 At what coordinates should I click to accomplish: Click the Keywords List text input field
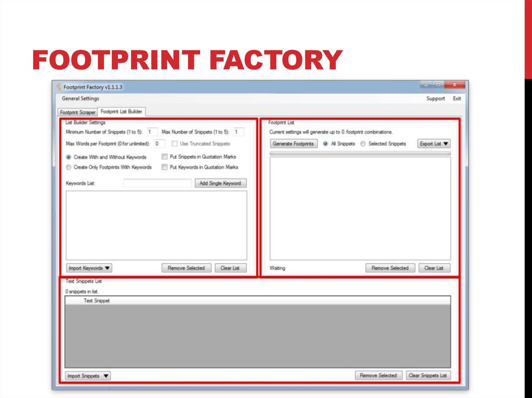coord(157,183)
